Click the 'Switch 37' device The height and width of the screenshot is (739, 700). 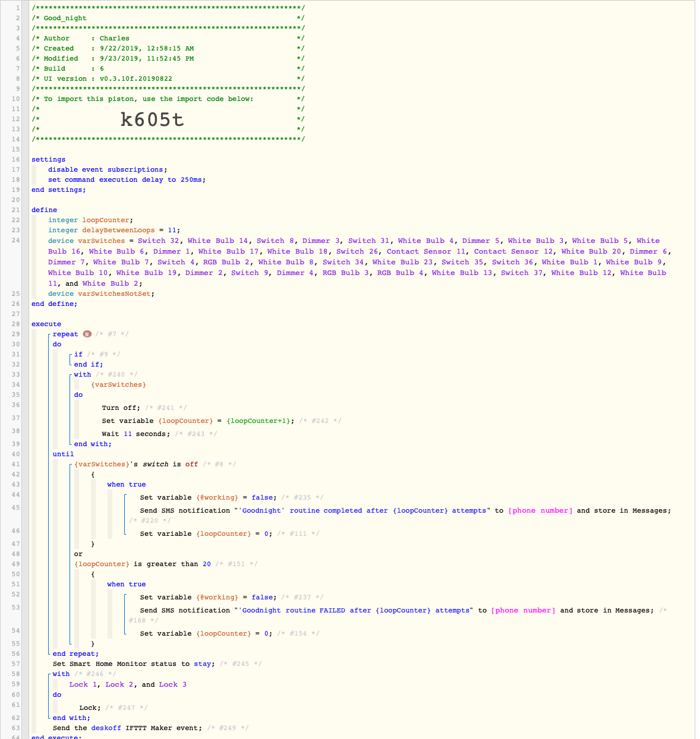tap(522, 273)
